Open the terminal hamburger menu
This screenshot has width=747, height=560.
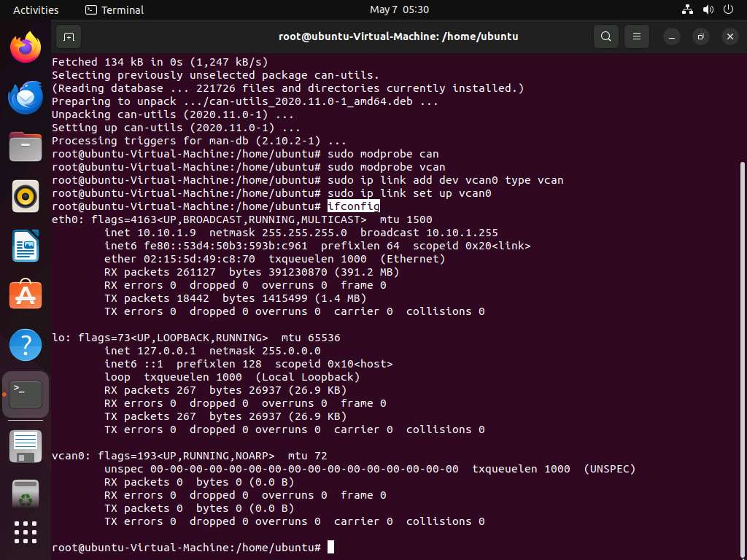[x=637, y=36]
